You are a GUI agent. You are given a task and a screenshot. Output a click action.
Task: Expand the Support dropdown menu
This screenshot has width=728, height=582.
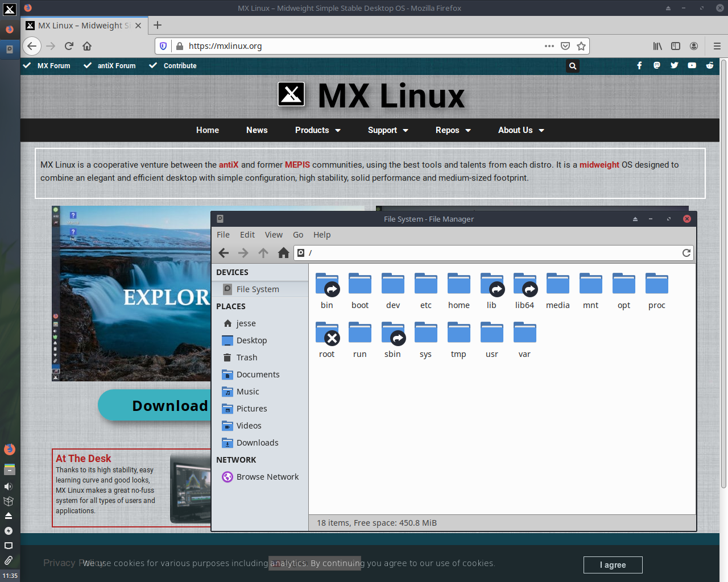pos(388,130)
